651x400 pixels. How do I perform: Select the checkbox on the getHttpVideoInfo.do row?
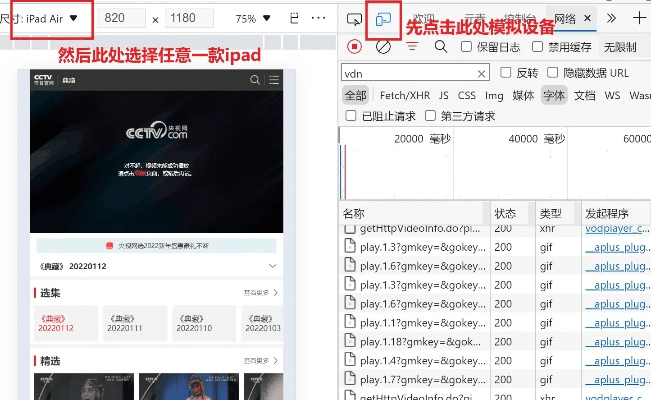point(350,228)
